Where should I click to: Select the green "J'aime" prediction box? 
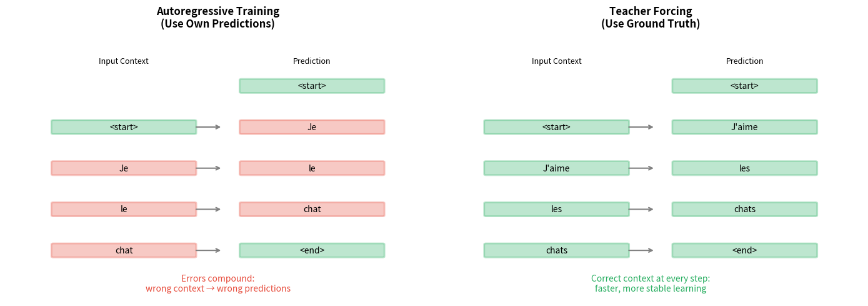pyautogui.click(x=744, y=127)
